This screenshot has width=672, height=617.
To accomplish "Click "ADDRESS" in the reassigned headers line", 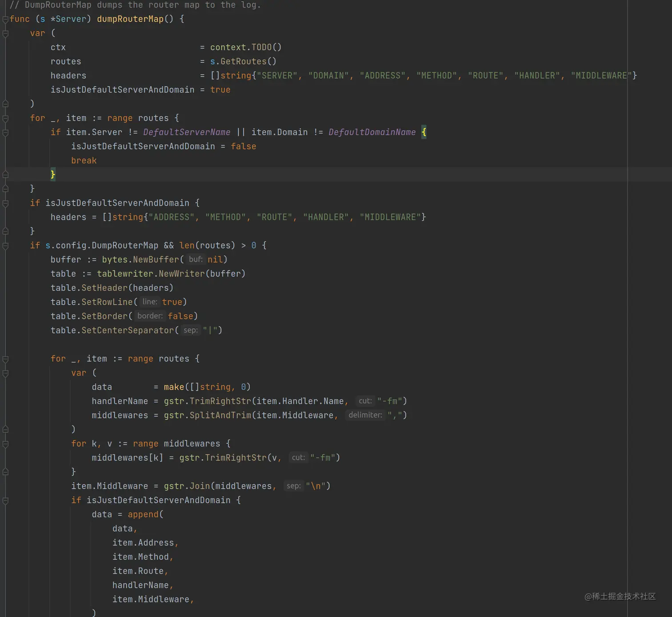I will coord(172,217).
